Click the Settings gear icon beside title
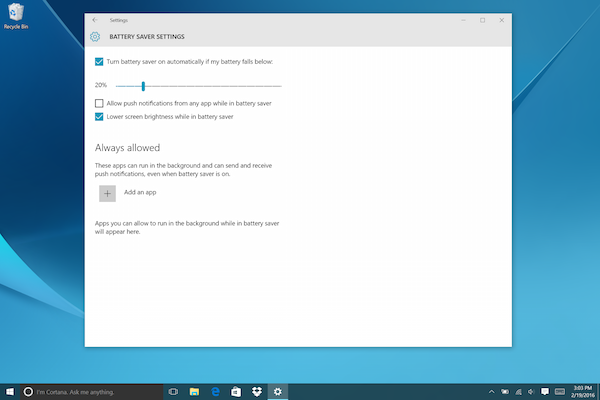The width and height of the screenshot is (600, 400). coord(95,36)
